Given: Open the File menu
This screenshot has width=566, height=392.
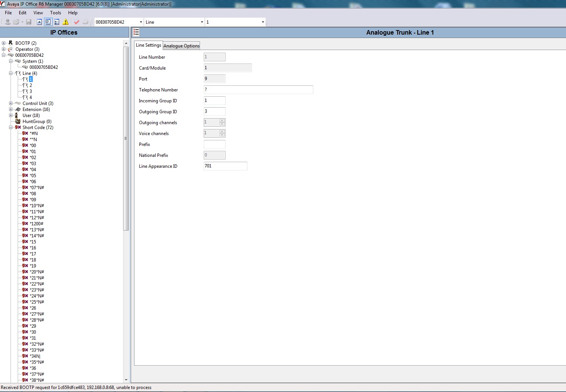Looking at the screenshot, I should pyautogui.click(x=8, y=13).
